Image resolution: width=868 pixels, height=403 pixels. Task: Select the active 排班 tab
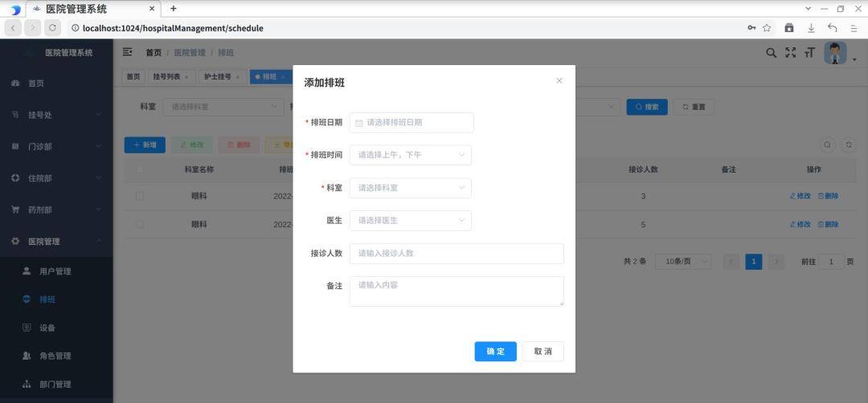(x=269, y=77)
